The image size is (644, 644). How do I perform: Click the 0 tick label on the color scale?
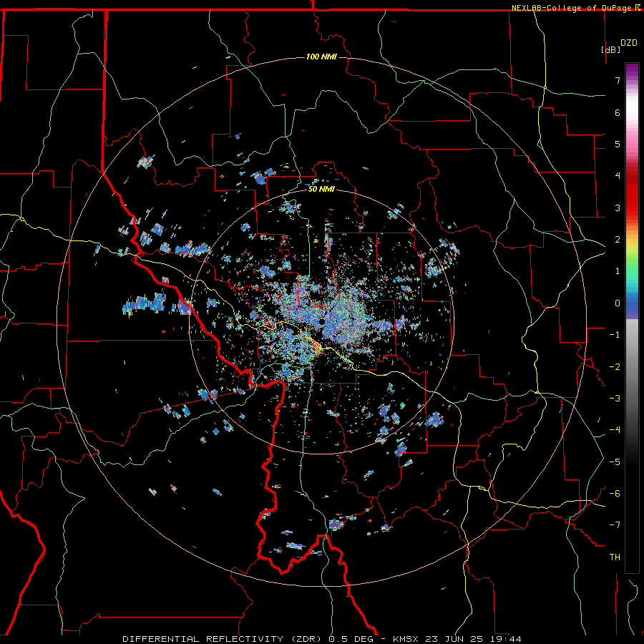pos(618,303)
